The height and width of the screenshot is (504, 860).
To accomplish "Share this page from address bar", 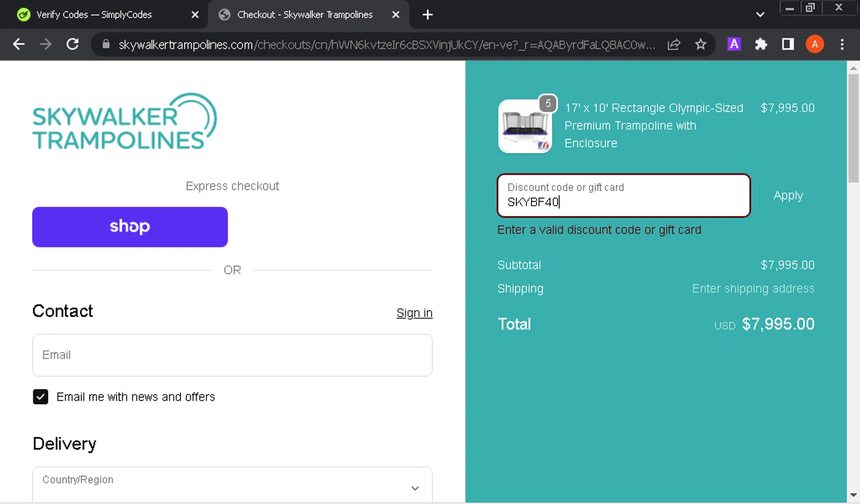I will click(674, 44).
